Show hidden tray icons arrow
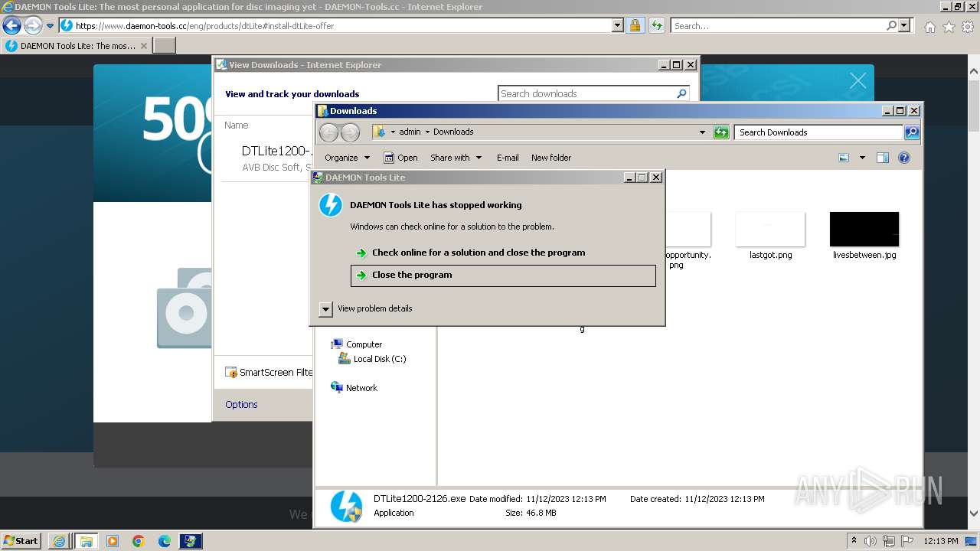Image resolution: width=980 pixels, height=551 pixels. 854,540
